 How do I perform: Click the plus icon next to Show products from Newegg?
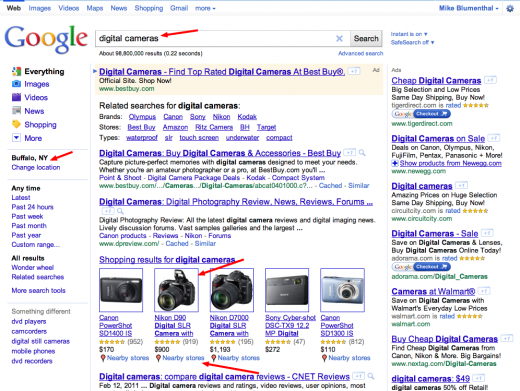coord(395,163)
